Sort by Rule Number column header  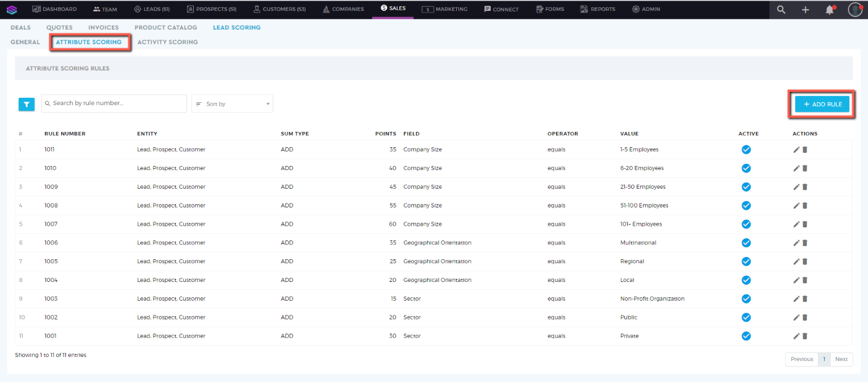tap(65, 134)
